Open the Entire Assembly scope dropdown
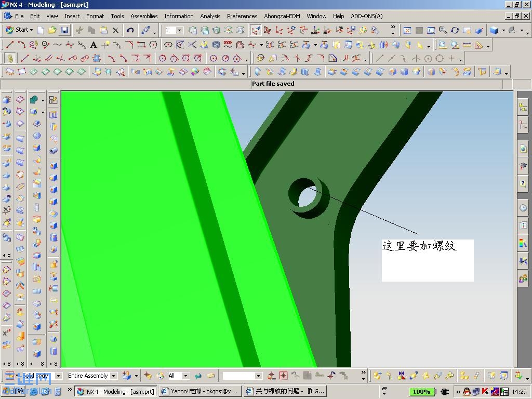This screenshot has height=399, width=532. pos(114,376)
